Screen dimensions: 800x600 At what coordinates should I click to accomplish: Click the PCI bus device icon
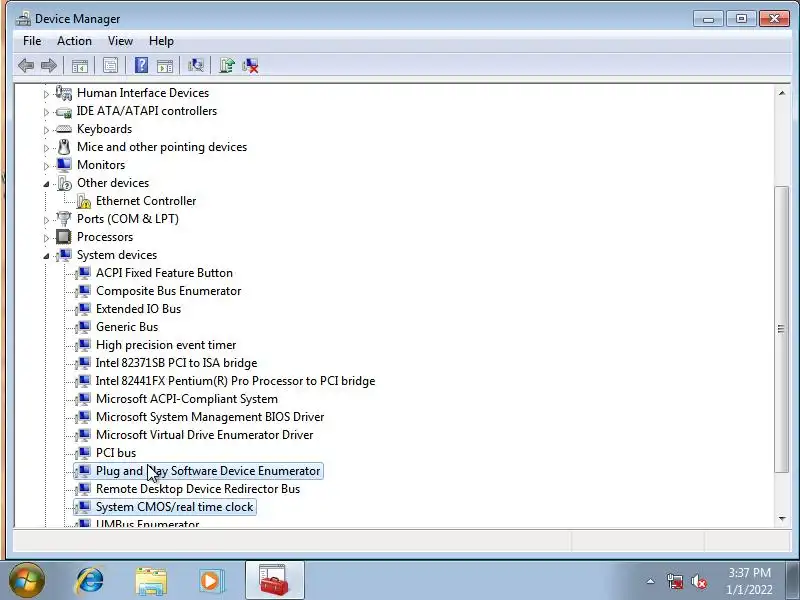pyautogui.click(x=83, y=453)
